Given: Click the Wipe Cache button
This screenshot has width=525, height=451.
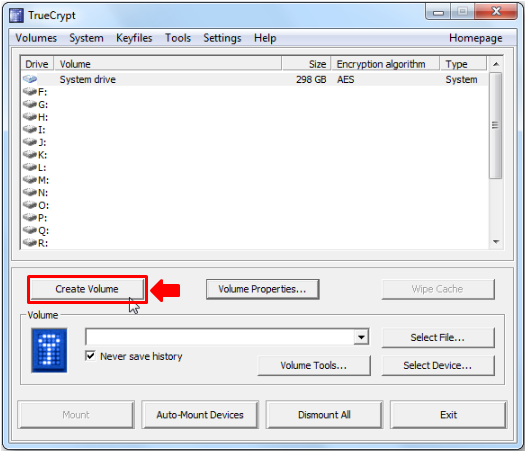Looking at the screenshot, I should click(x=438, y=289).
